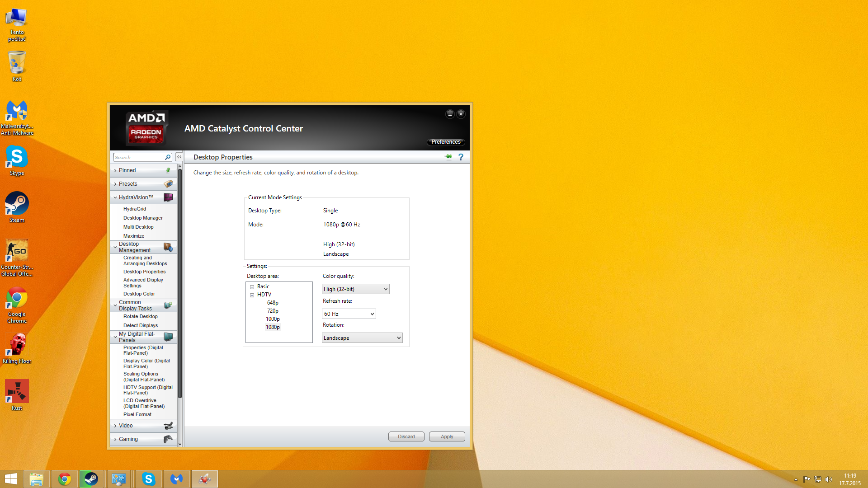The height and width of the screenshot is (488, 868).
Task: Open Desktop Color in sidebar
Action: (x=139, y=294)
